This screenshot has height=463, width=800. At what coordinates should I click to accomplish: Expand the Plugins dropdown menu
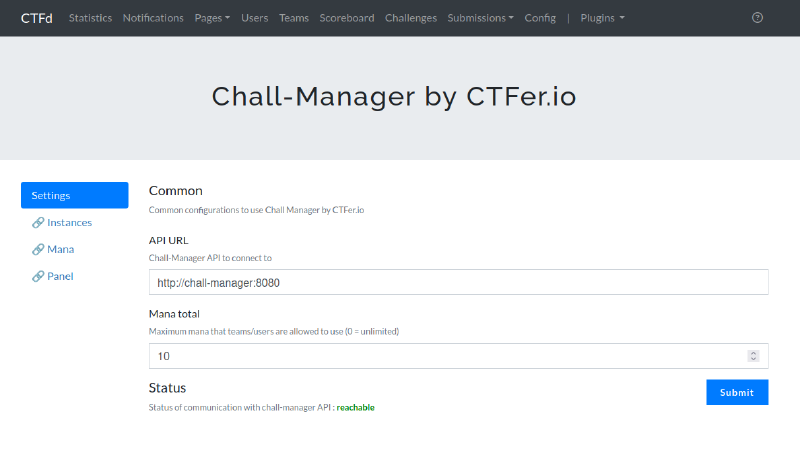click(x=603, y=18)
